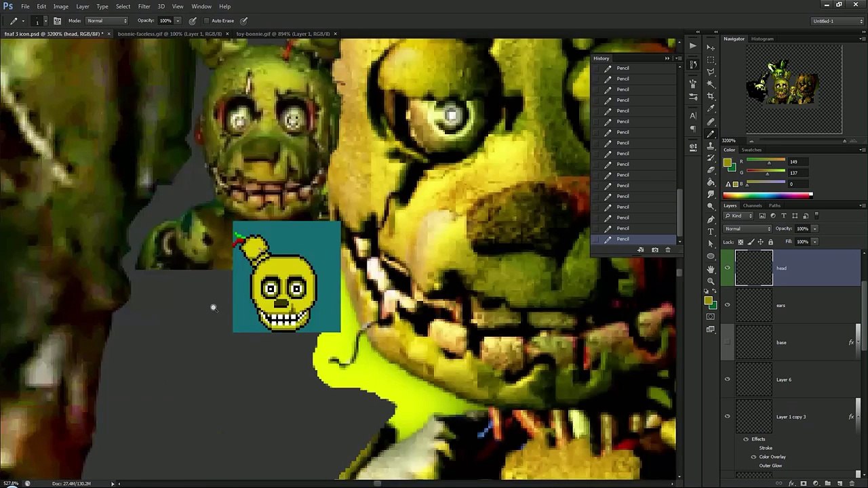The width and height of the screenshot is (868, 488).
Task: Create a new layer
Action: point(840,483)
